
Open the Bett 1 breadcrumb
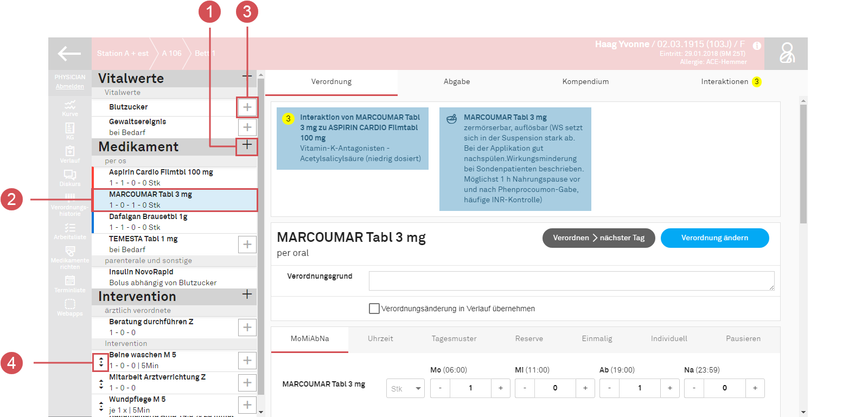[205, 54]
